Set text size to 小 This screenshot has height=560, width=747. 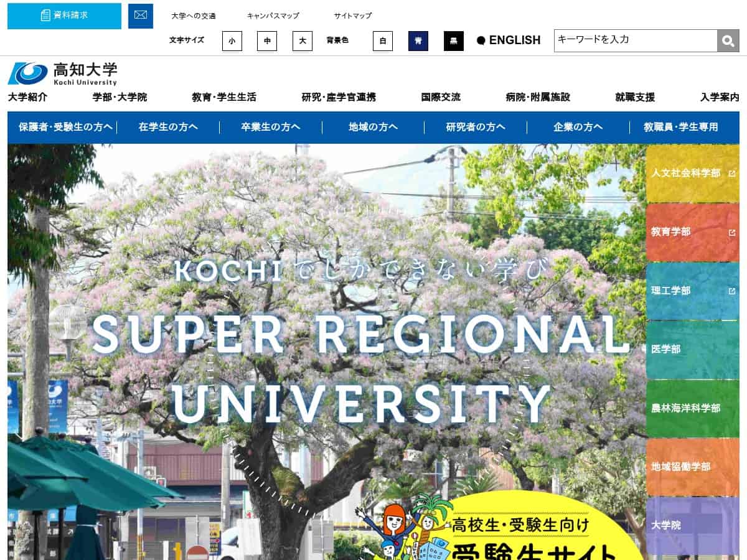[x=232, y=41]
